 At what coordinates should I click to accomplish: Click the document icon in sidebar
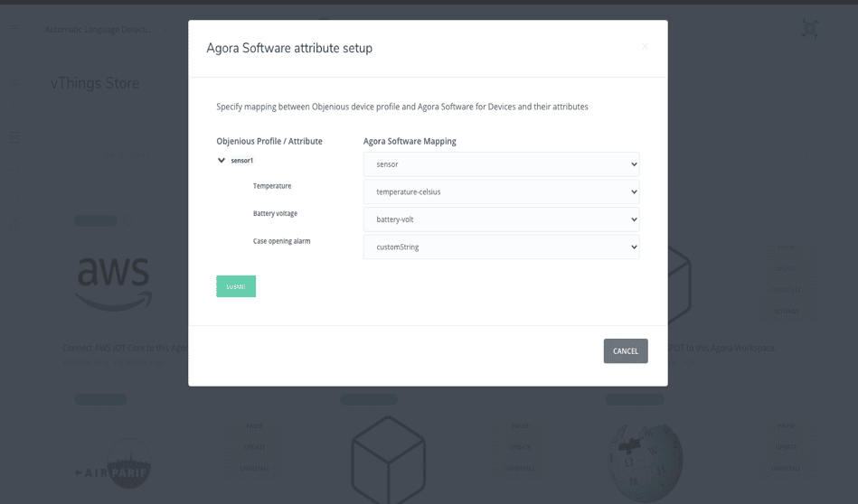point(14,224)
